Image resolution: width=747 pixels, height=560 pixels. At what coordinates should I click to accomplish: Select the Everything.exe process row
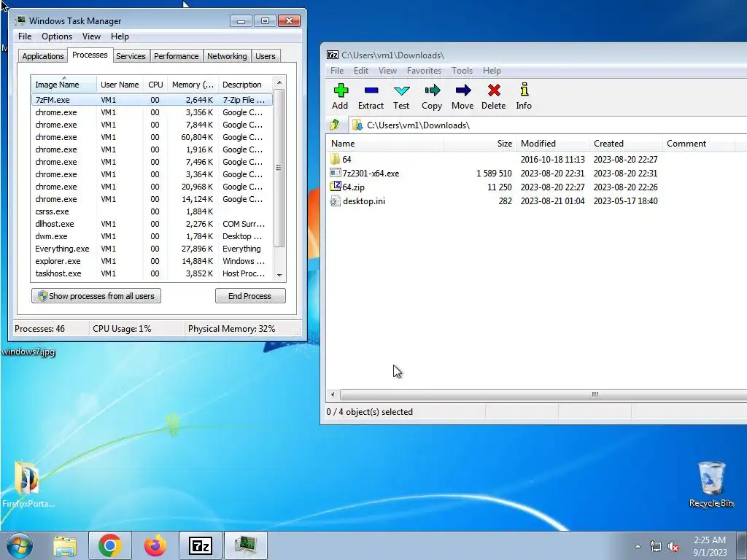(152, 249)
